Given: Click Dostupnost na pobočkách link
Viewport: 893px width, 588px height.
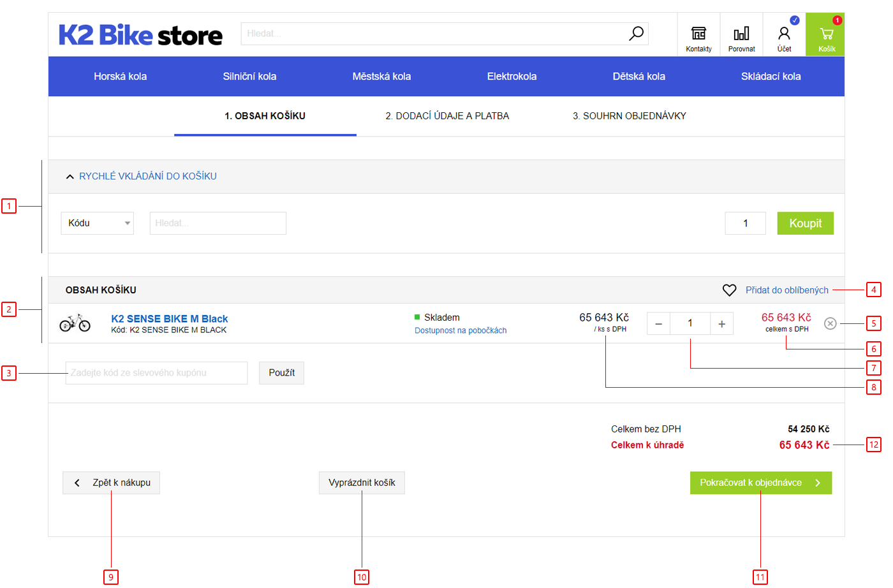Looking at the screenshot, I should [x=461, y=330].
